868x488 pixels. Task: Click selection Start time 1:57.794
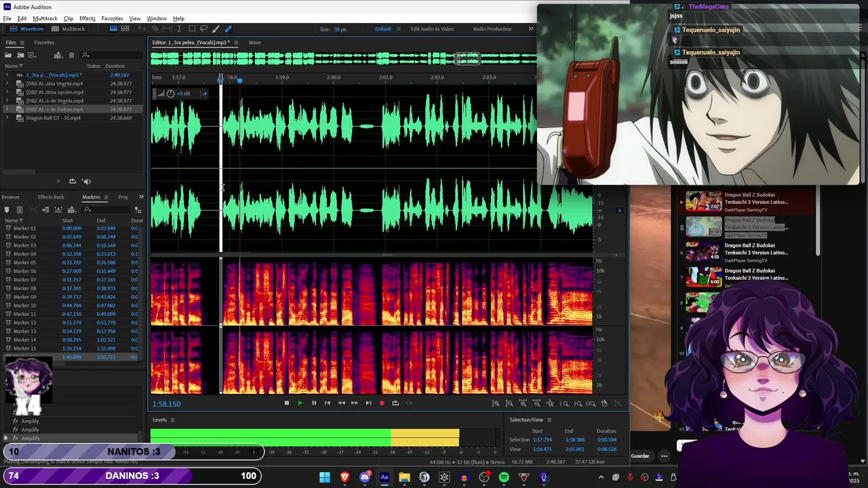pyautogui.click(x=542, y=440)
